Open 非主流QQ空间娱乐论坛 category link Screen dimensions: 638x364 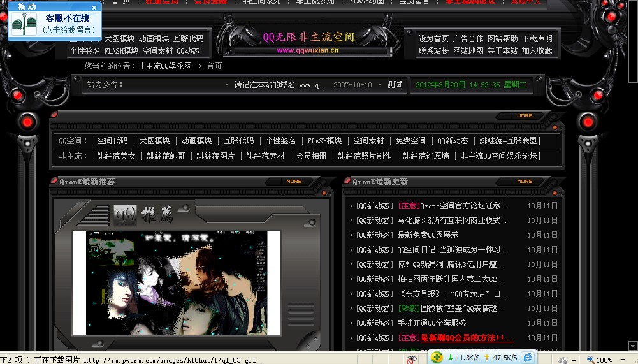point(499,156)
